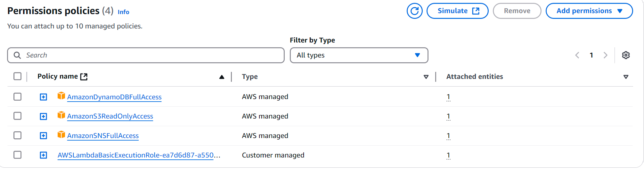Check the AmazonDynamoDBFullAccess row checkbox
The width and height of the screenshot is (644, 169).
tap(18, 97)
